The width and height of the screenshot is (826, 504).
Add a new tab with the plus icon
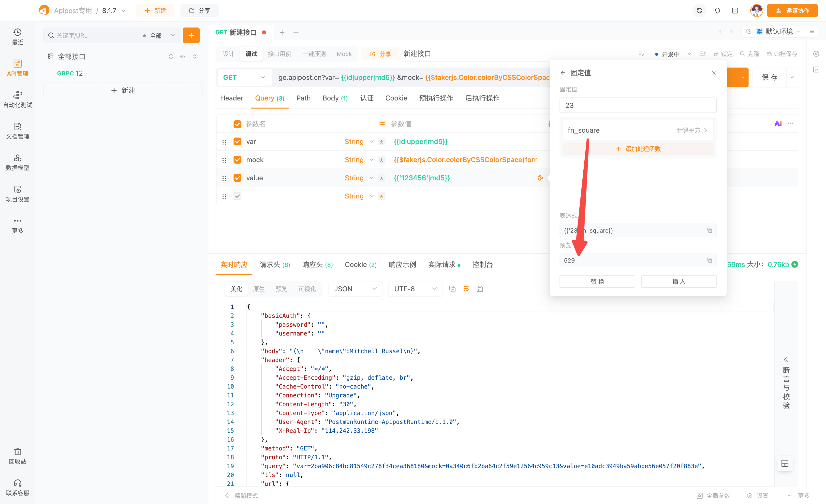click(282, 32)
